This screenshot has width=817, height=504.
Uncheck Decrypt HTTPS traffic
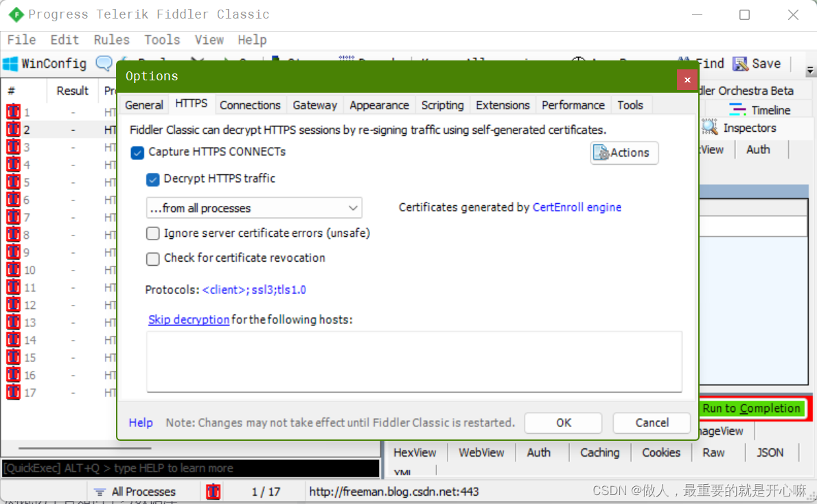(152, 179)
